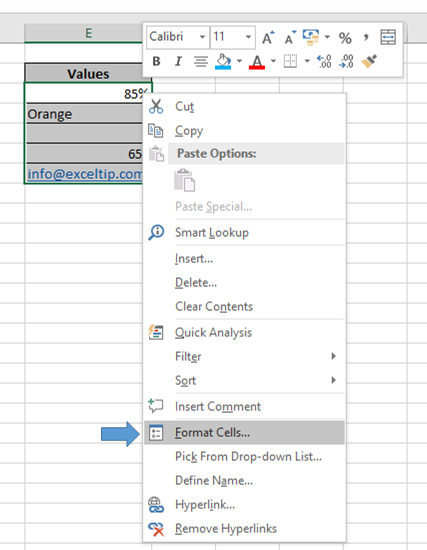Click the Increase Font Size icon

(x=268, y=38)
